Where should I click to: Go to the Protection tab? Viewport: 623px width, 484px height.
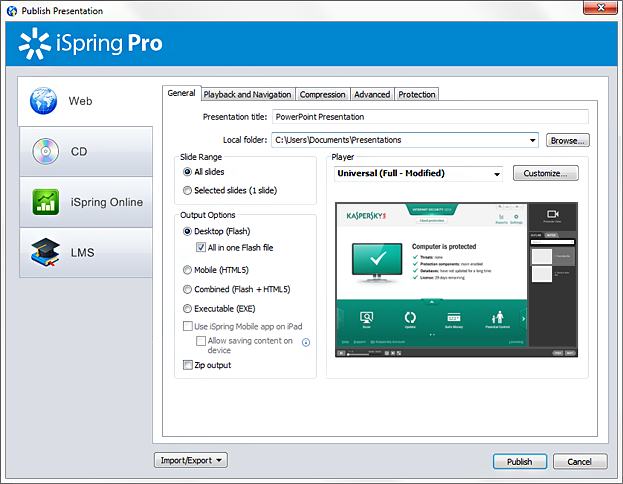pyautogui.click(x=417, y=95)
